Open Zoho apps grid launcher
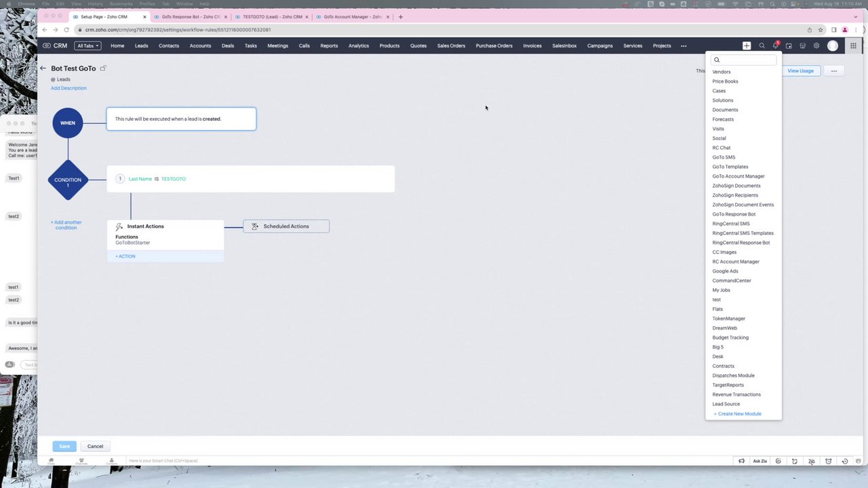 (853, 45)
